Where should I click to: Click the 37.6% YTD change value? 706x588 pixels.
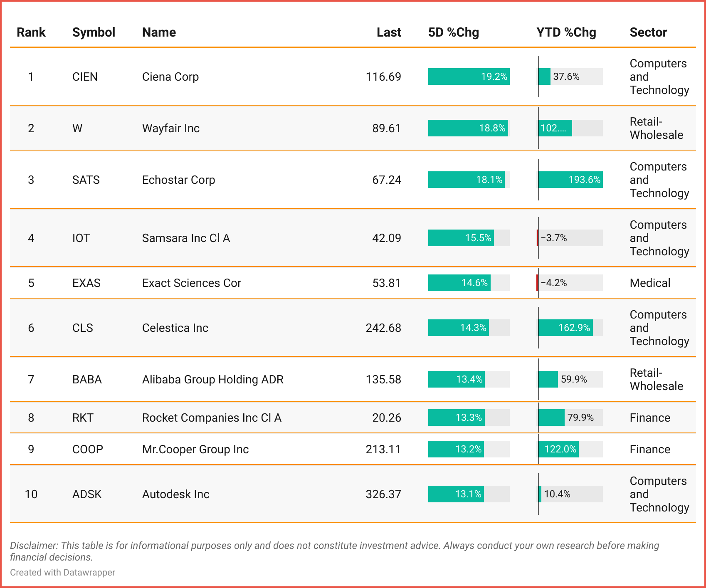click(566, 77)
